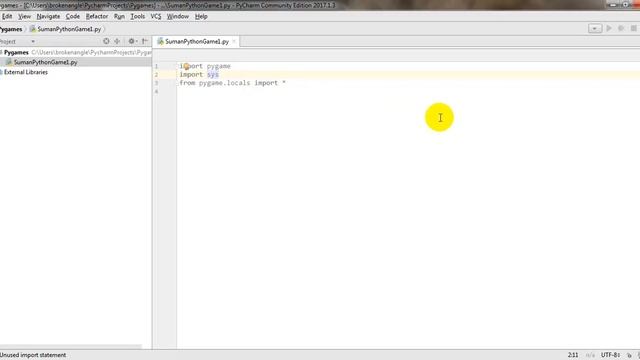Viewport: 640px width, 360px height.
Task: Click the word pygame on line 1
Action: click(x=218, y=66)
